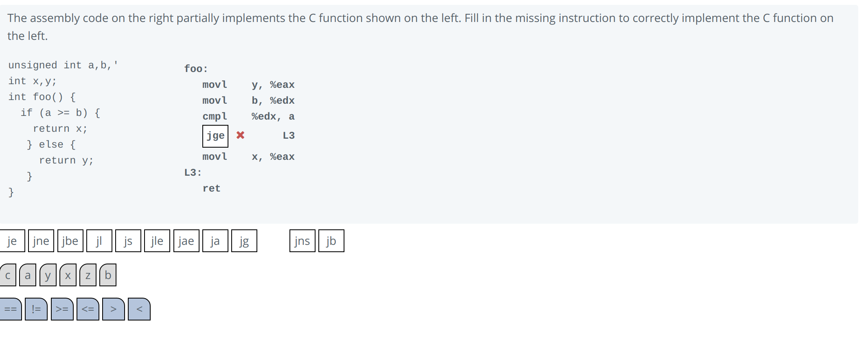Select the variable tile 'y'
Image resolution: width=868 pixels, height=340 pixels.
click(48, 275)
